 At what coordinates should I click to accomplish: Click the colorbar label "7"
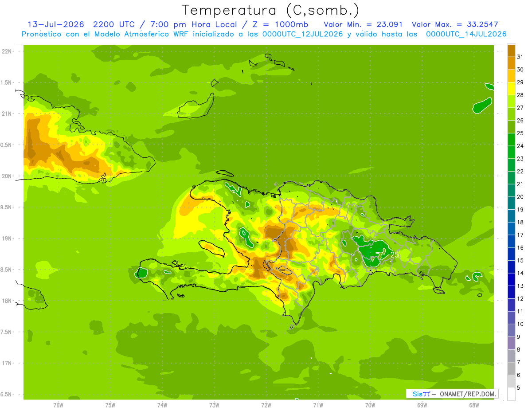(518, 362)
